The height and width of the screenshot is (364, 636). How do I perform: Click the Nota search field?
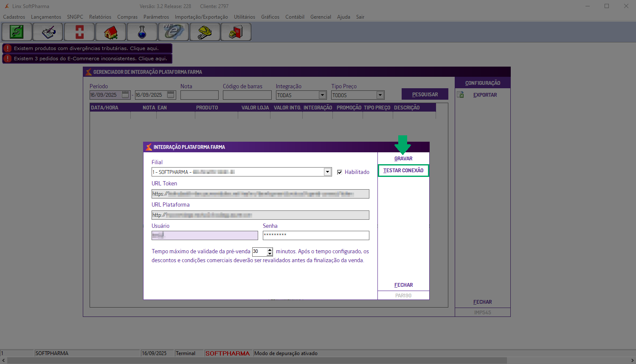(199, 95)
